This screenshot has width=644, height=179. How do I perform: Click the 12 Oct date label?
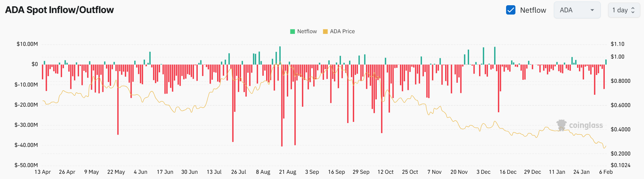tap(385, 172)
